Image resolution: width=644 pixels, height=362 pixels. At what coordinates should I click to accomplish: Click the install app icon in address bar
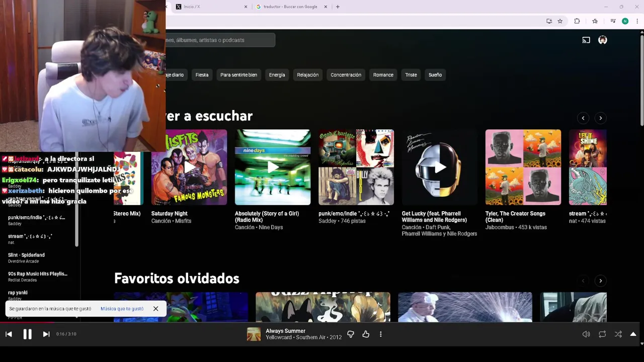pyautogui.click(x=549, y=21)
